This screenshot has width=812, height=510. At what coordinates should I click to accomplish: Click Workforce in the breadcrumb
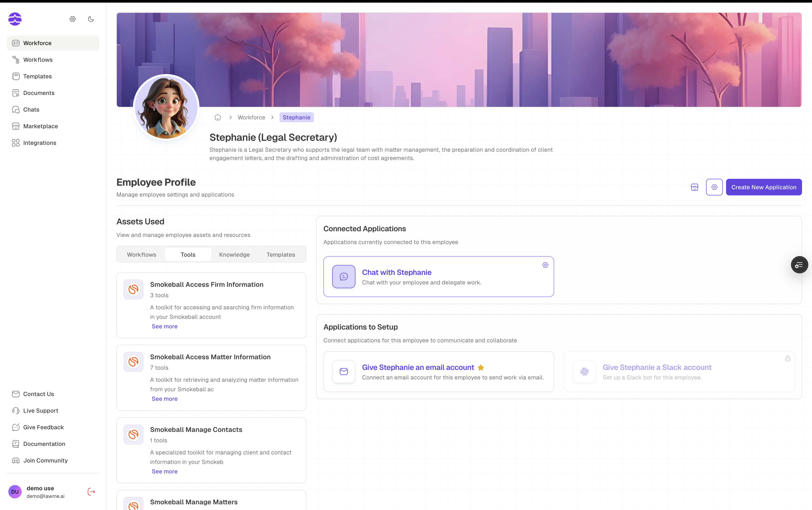click(251, 117)
